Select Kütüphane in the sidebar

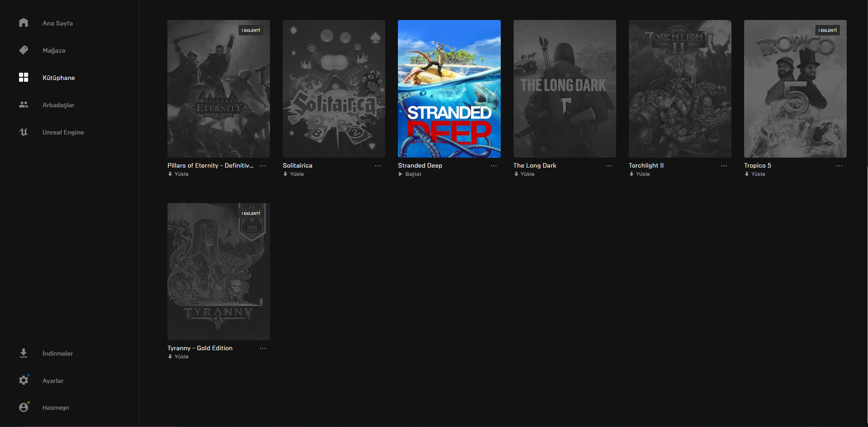pyautogui.click(x=59, y=78)
